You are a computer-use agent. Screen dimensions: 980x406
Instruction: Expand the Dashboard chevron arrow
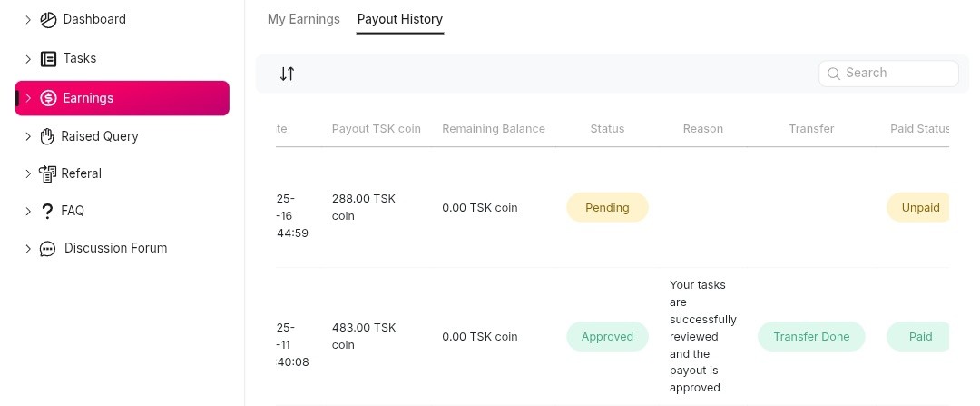[28, 19]
